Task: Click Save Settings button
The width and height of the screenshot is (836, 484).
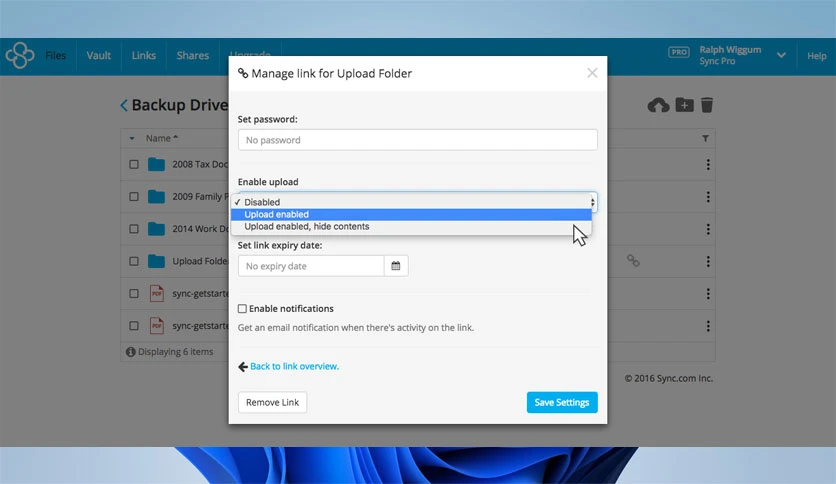Action: [562, 402]
